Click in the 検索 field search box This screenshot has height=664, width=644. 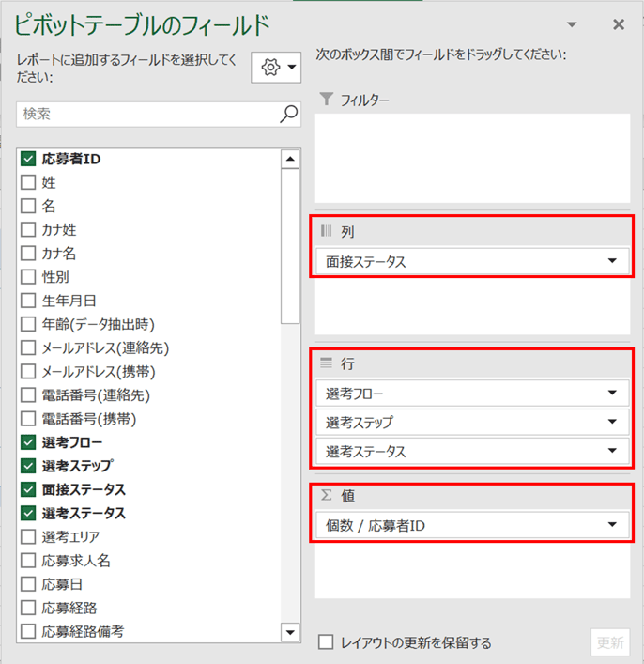[x=148, y=114]
